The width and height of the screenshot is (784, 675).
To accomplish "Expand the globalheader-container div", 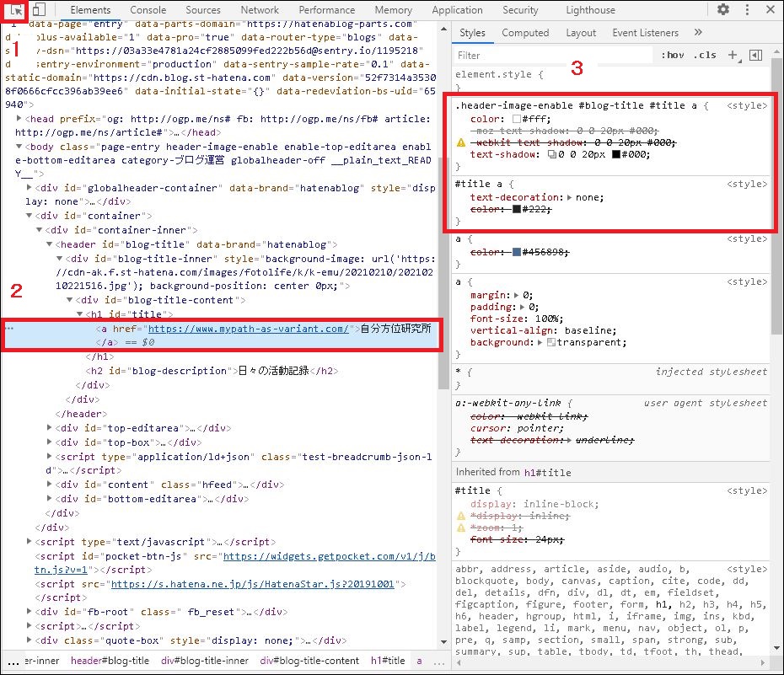I will (x=29, y=187).
